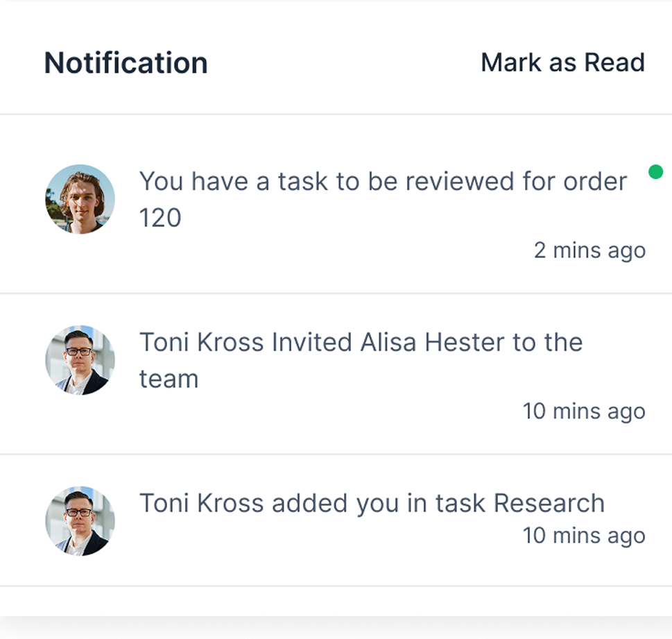Screen dimensions: 672x639
Task: Open the Research task name
Action: [x=549, y=503]
